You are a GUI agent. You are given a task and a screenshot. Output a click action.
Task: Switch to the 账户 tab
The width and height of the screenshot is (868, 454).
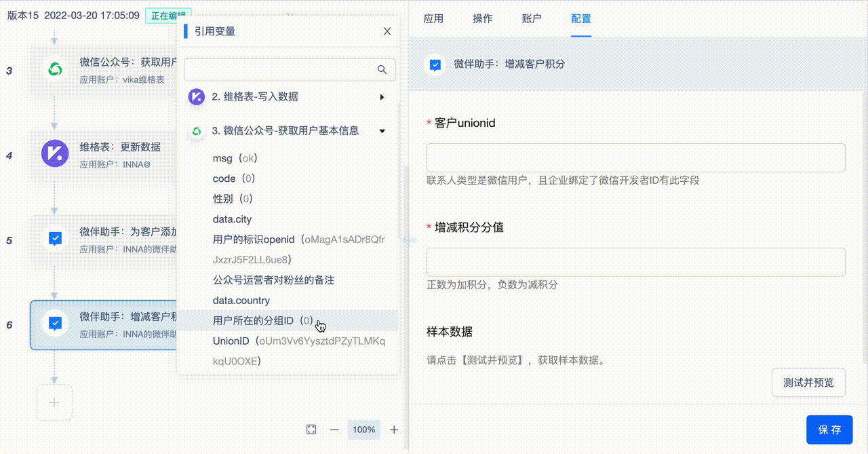click(532, 18)
